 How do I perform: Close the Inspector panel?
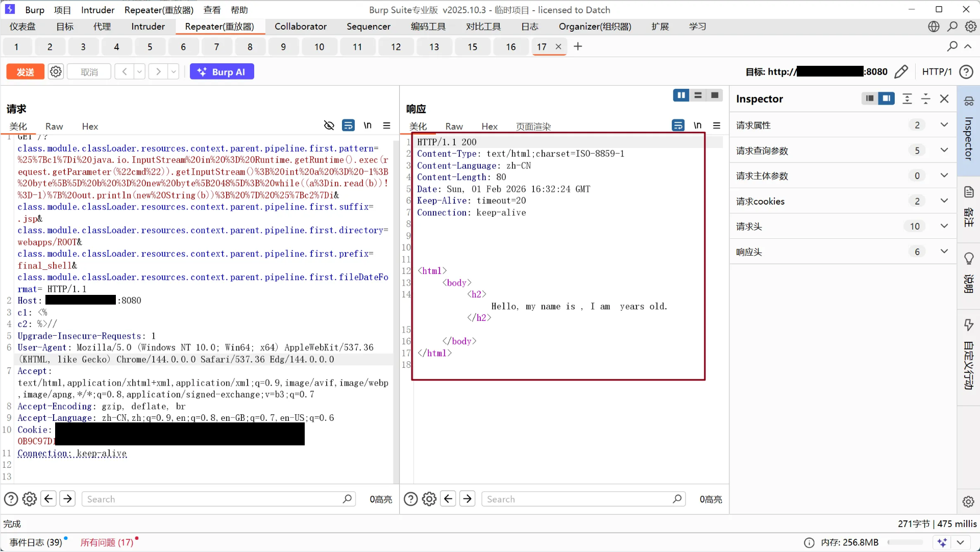pyautogui.click(x=944, y=98)
